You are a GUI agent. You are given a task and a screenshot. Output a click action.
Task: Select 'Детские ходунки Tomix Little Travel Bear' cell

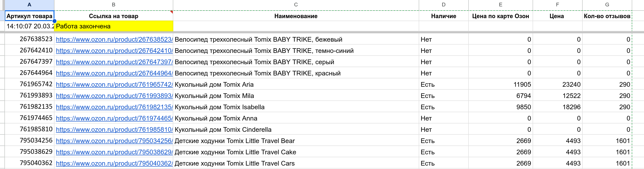click(x=296, y=141)
